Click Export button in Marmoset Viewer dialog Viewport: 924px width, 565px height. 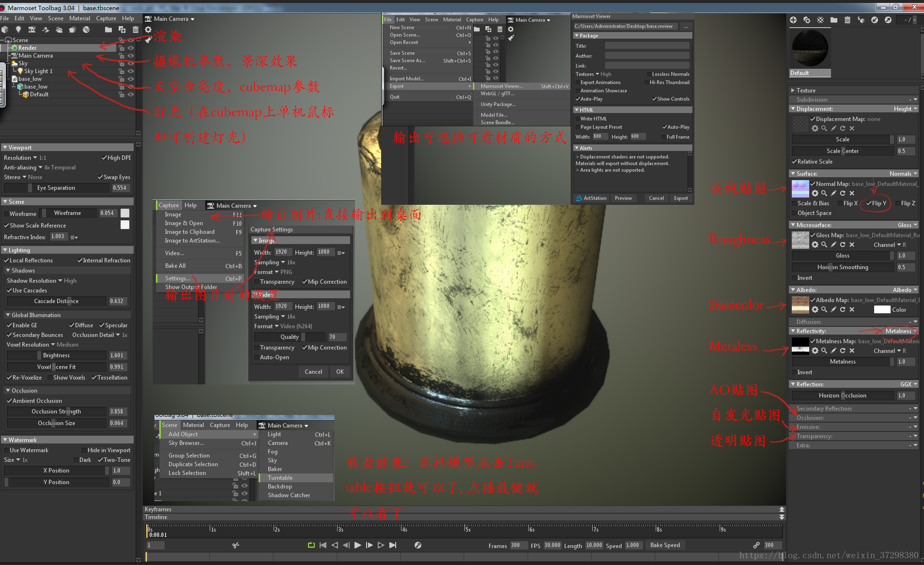point(681,198)
